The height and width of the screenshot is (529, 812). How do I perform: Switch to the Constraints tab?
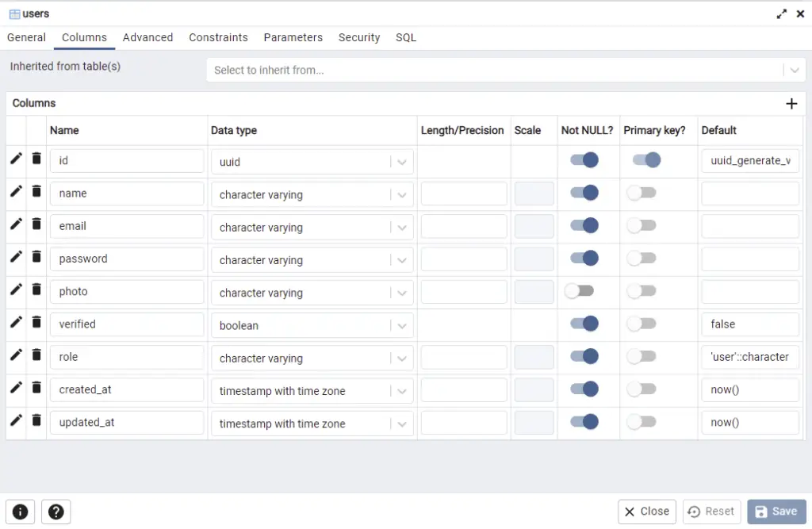point(218,37)
